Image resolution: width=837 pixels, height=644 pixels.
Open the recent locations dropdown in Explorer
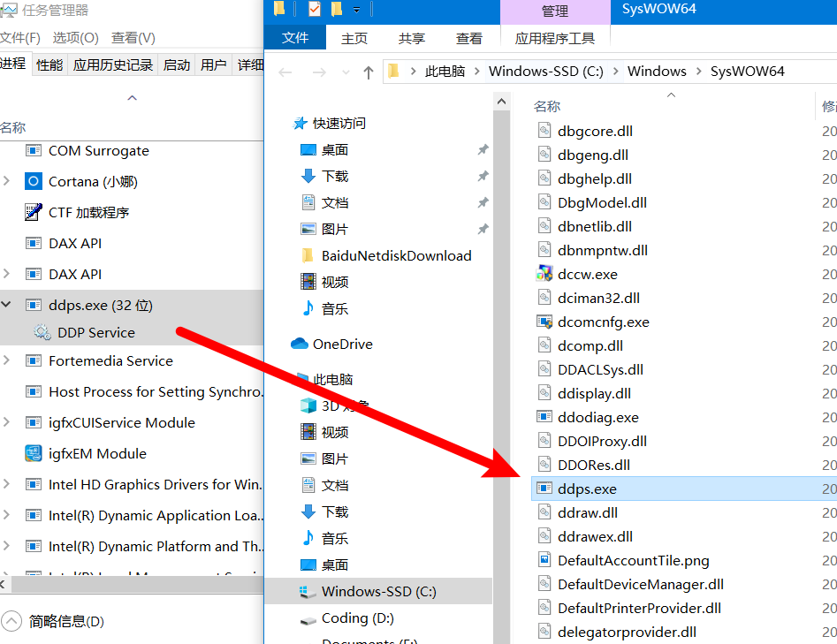pyautogui.click(x=346, y=72)
